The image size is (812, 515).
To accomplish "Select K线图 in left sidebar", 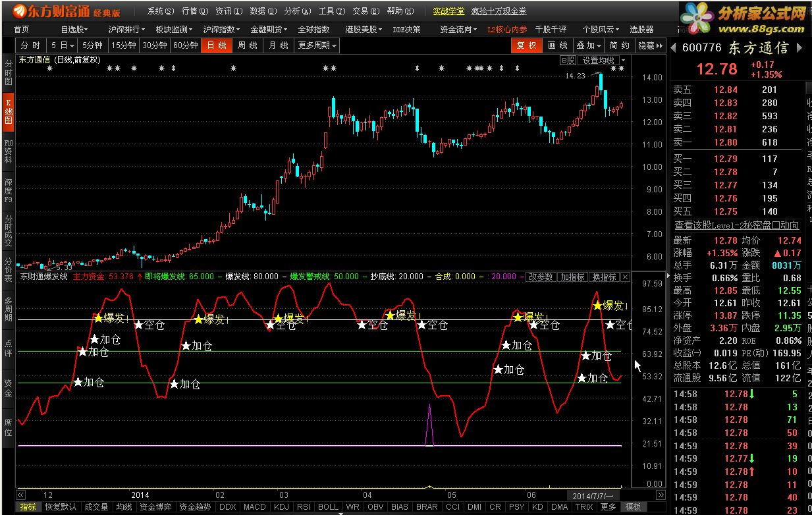I will click(x=8, y=112).
